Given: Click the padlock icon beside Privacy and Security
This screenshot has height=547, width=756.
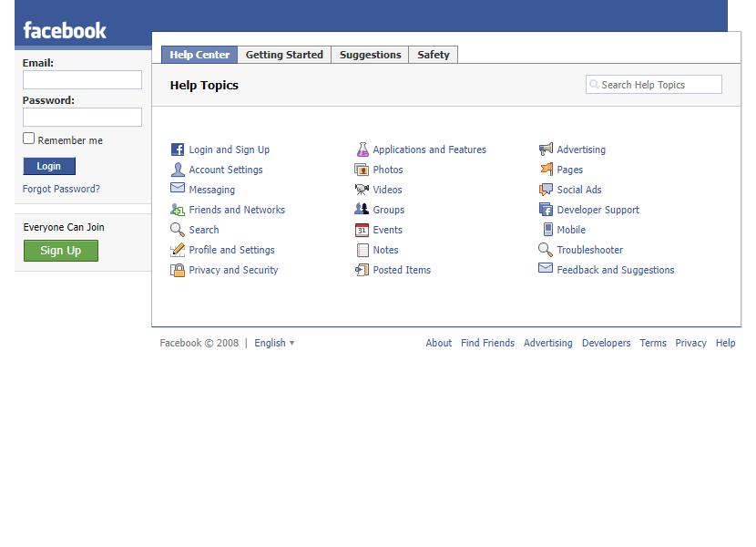Looking at the screenshot, I should click(178, 270).
